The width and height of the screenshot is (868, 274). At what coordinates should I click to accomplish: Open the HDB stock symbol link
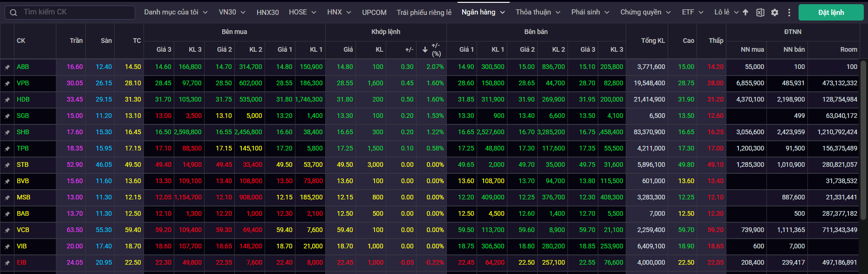(23, 99)
